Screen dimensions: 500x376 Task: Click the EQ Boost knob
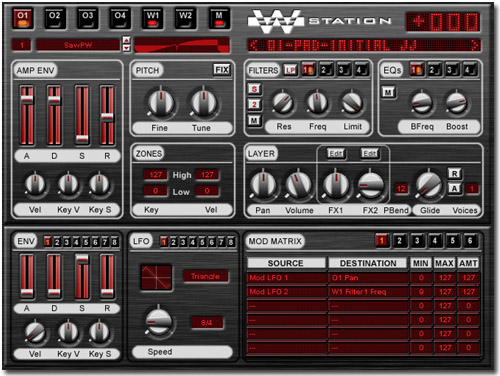(x=456, y=103)
